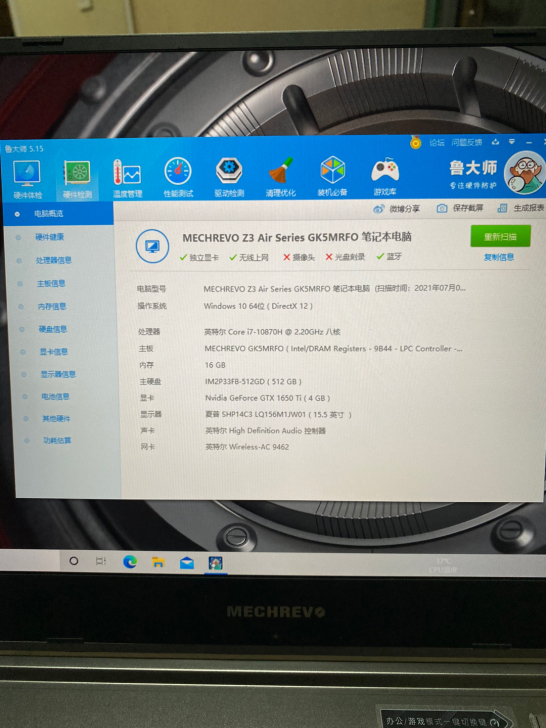Viewport: 546px width, 728px height.
Task: Click the CPU temperature readout on the taskbar
Action: [x=443, y=565]
